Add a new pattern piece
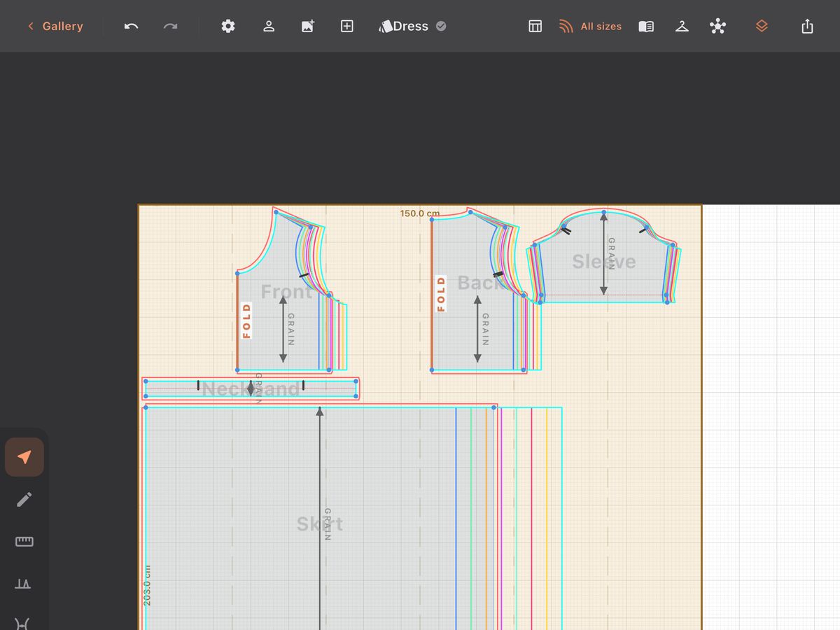This screenshot has height=630, width=840. (346, 26)
